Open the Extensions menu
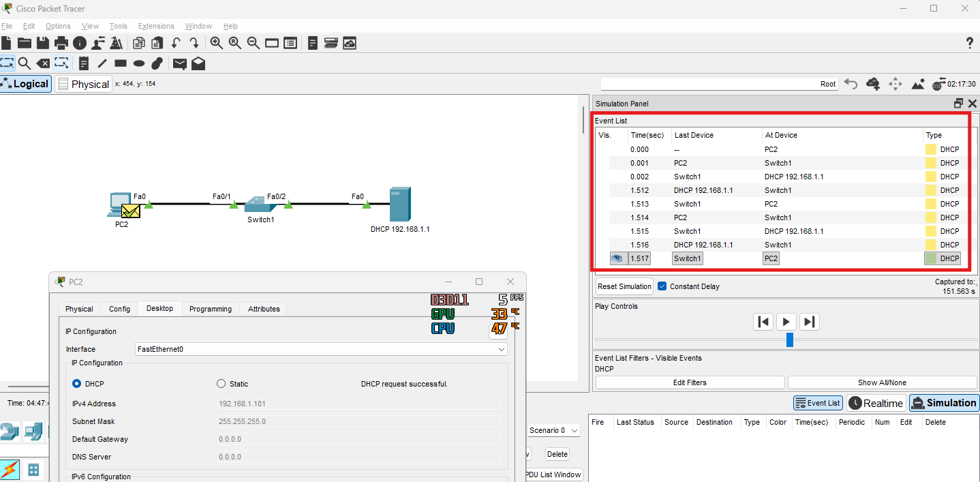The image size is (980, 482). click(x=156, y=26)
